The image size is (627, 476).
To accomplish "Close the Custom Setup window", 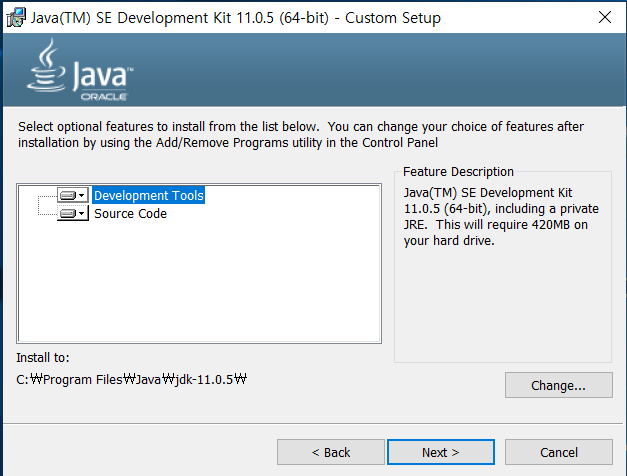I will point(605,17).
